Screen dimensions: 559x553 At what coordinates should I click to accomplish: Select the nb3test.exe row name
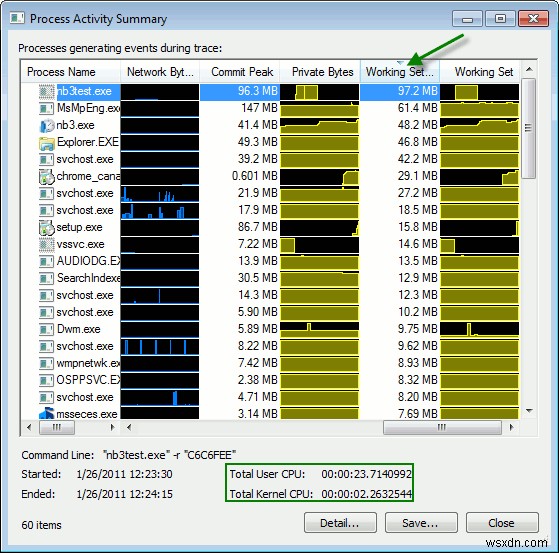(x=84, y=92)
